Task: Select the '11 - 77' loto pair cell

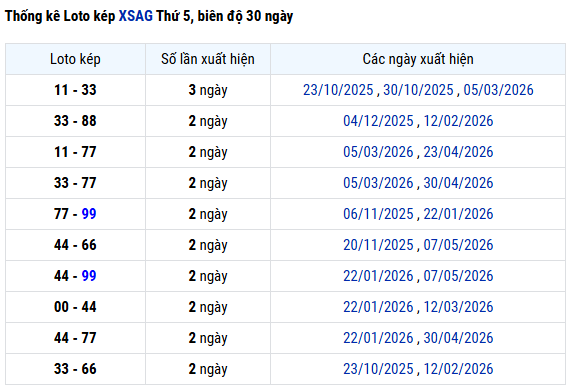Action: (x=75, y=152)
